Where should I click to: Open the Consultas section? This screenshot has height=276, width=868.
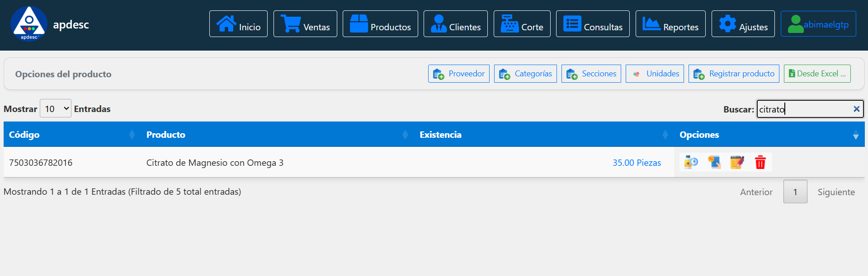(593, 24)
